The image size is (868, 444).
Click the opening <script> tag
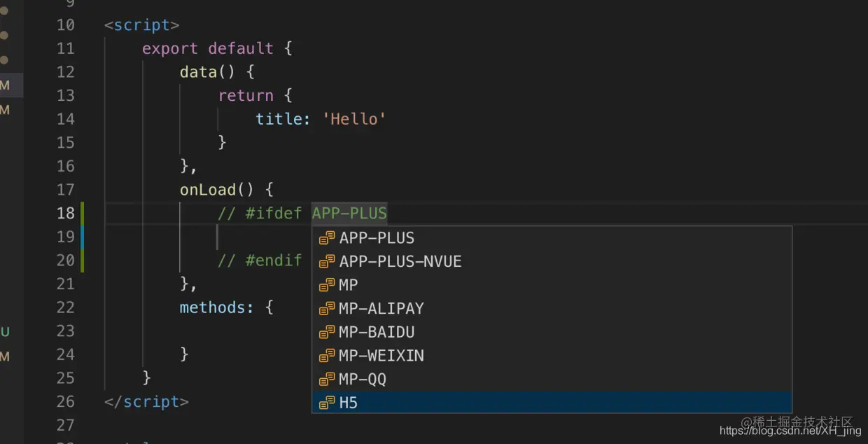pos(142,25)
